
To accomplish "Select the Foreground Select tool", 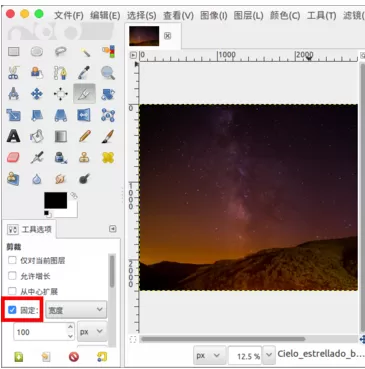I will coord(37,73).
